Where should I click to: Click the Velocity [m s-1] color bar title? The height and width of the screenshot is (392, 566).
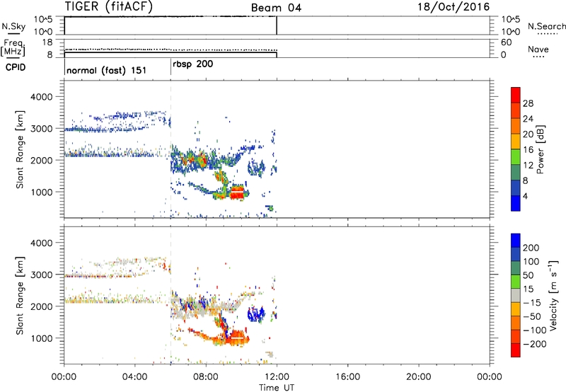(553, 295)
